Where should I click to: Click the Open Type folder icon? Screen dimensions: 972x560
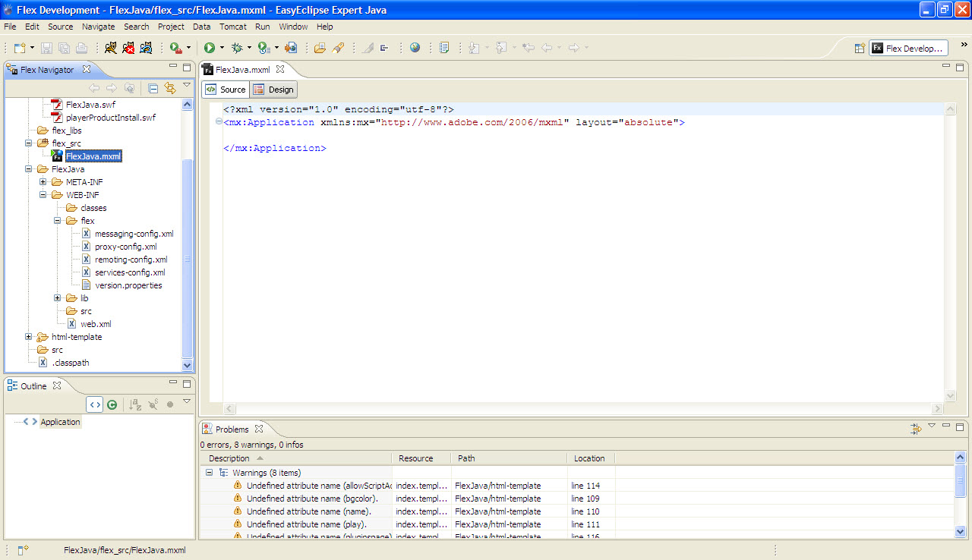pos(320,48)
